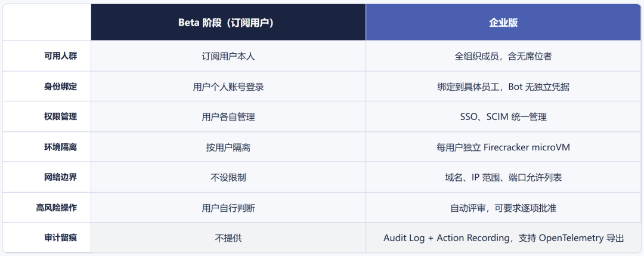Click the Firecracker microVM cell
This screenshot has height=256, width=644.
(503, 147)
